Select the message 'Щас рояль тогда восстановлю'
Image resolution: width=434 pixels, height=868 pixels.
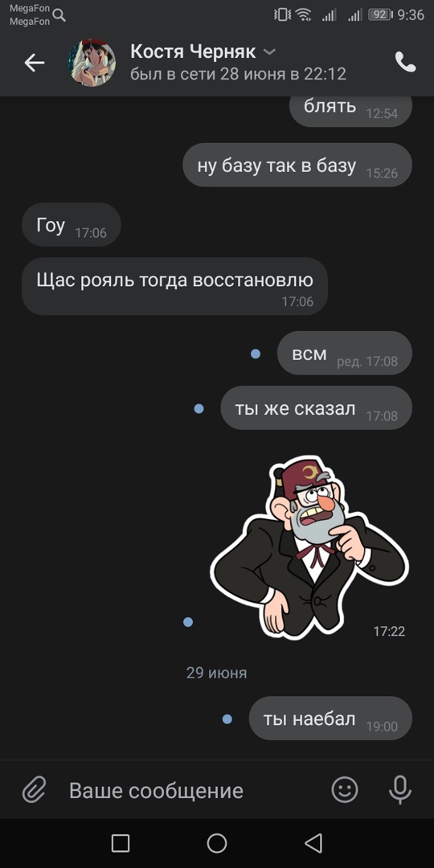(x=175, y=286)
